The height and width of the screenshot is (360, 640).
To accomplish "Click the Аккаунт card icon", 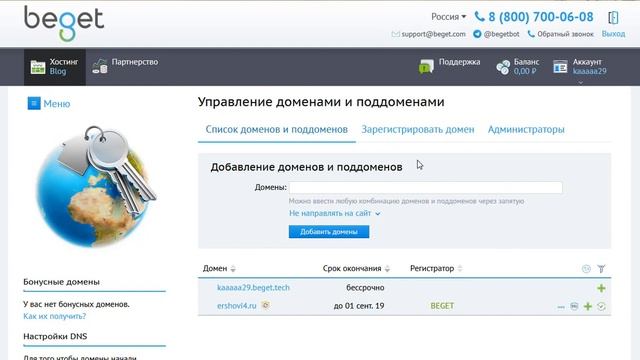I will (x=560, y=67).
